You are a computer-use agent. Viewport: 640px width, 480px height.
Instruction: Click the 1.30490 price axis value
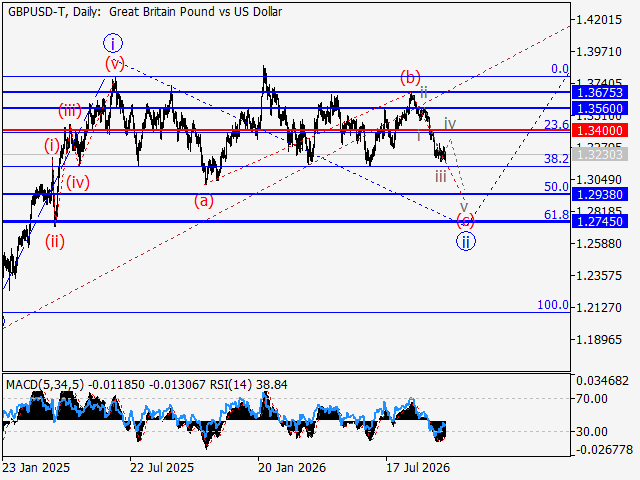click(x=599, y=180)
